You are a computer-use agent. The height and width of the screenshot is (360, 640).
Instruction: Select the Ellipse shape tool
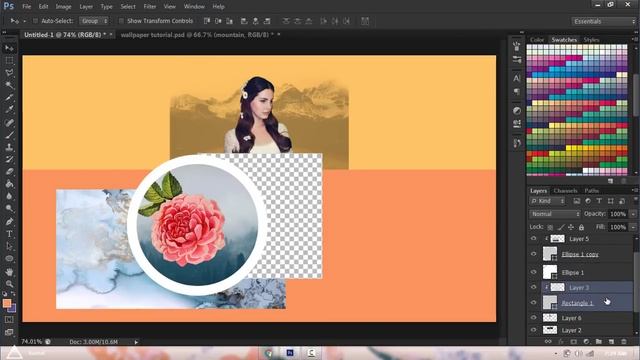pos(9,258)
